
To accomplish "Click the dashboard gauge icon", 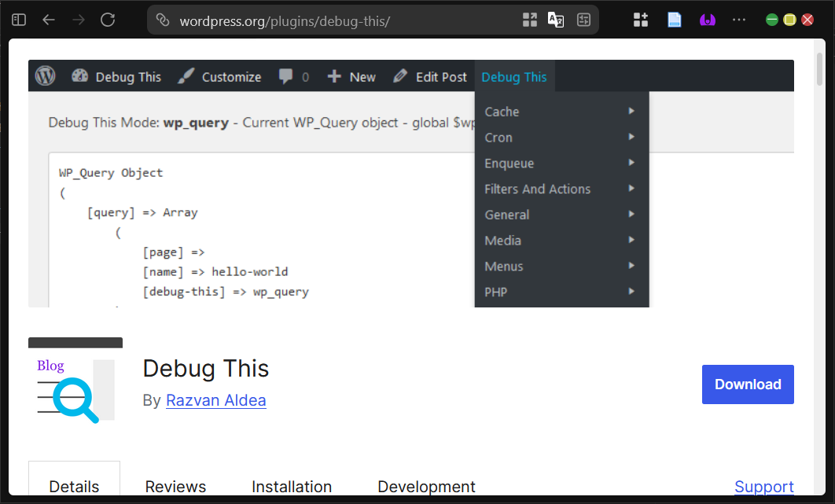I will pos(80,75).
